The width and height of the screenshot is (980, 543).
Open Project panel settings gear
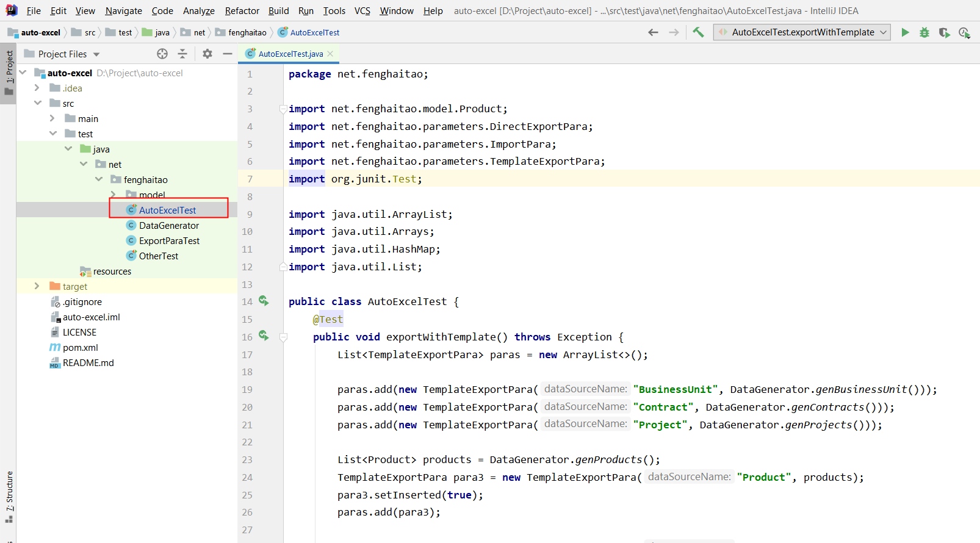pos(207,54)
